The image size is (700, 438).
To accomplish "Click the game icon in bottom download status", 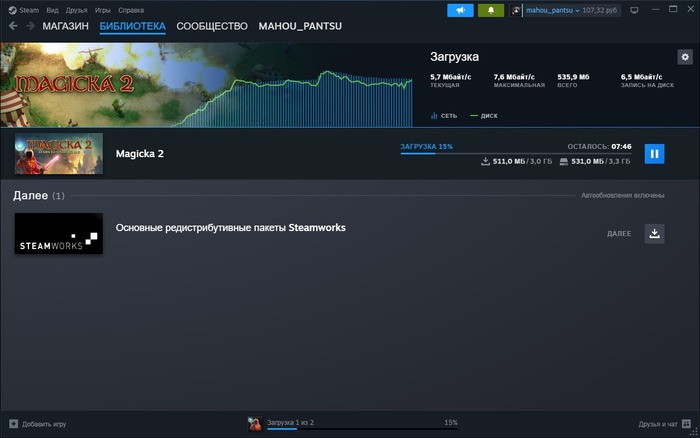I will click(x=255, y=424).
